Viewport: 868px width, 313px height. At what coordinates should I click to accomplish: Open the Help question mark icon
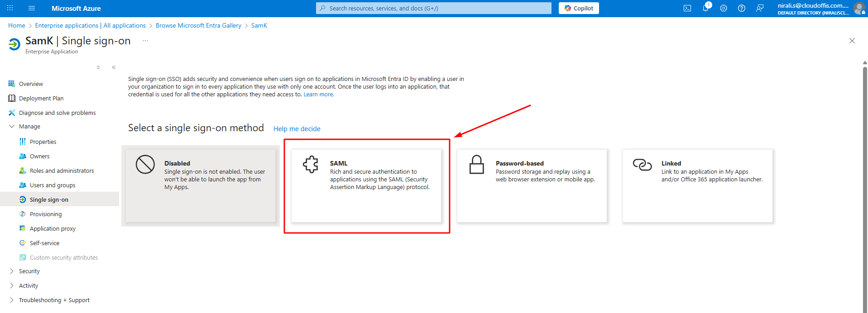pos(742,8)
